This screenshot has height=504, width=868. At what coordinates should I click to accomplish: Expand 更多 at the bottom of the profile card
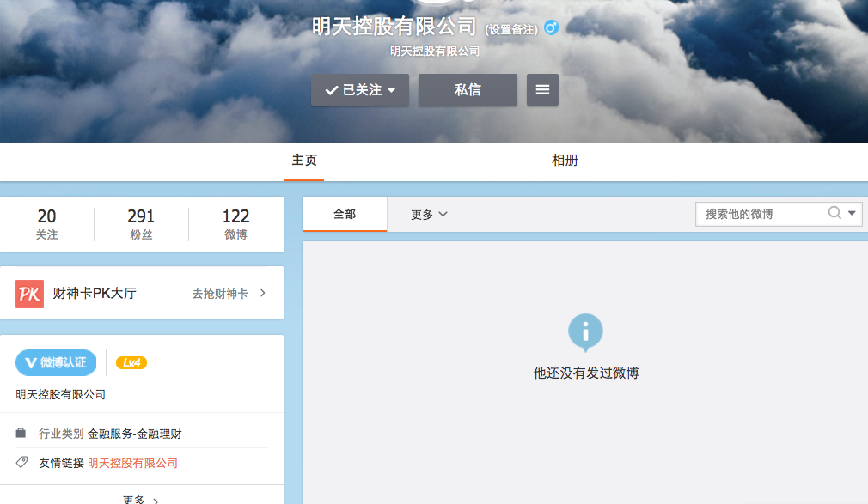141,500
